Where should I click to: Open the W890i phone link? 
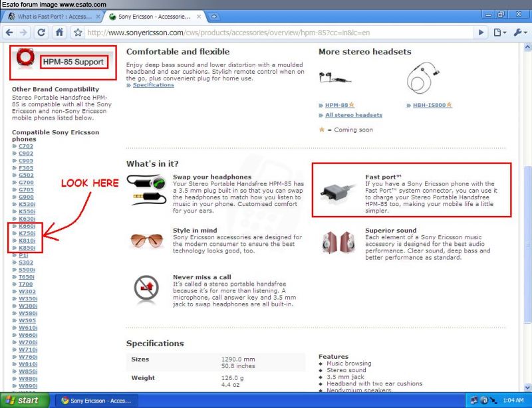(x=28, y=386)
